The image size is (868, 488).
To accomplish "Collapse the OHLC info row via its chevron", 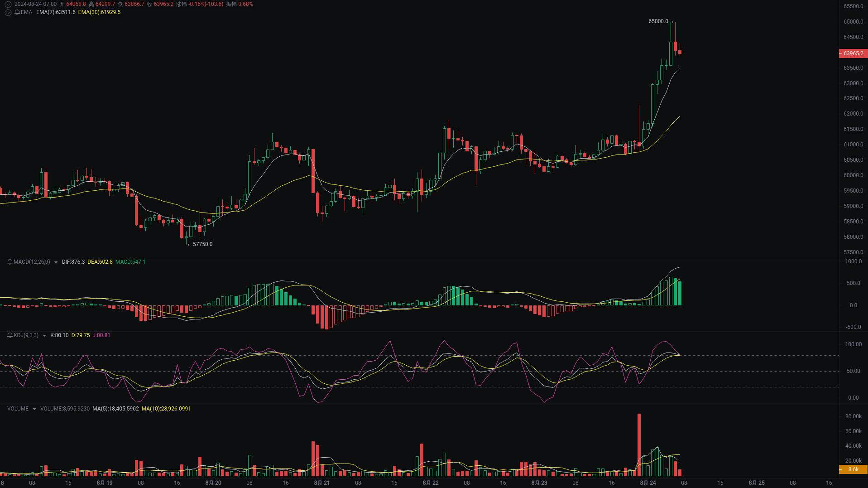I will pyautogui.click(x=8, y=4).
